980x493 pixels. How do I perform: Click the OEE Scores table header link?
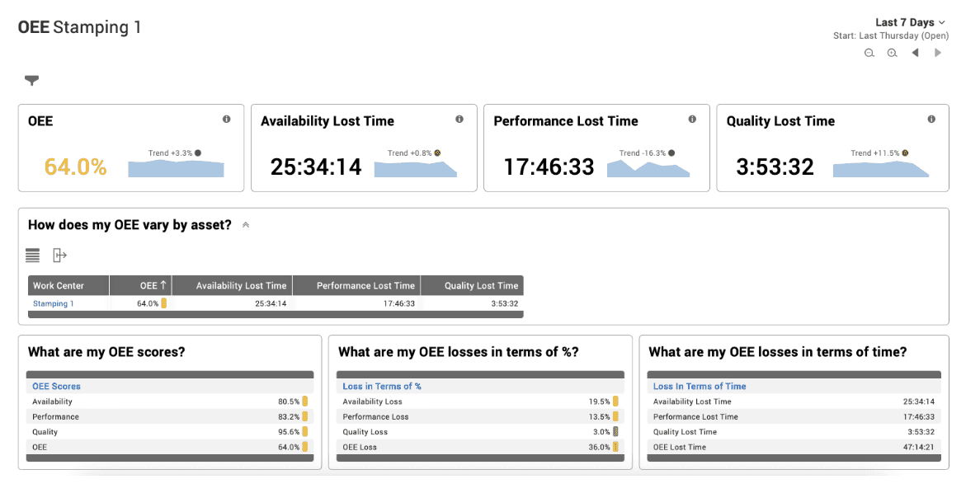56,386
